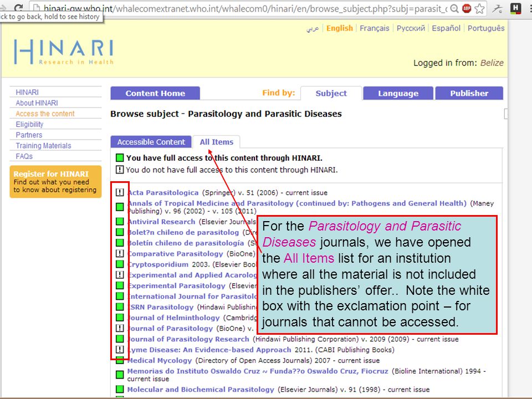Click green box beside Cryptosporidium
Image resolution: width=532 pixels, height=399 pixels.
pos(120,264)
